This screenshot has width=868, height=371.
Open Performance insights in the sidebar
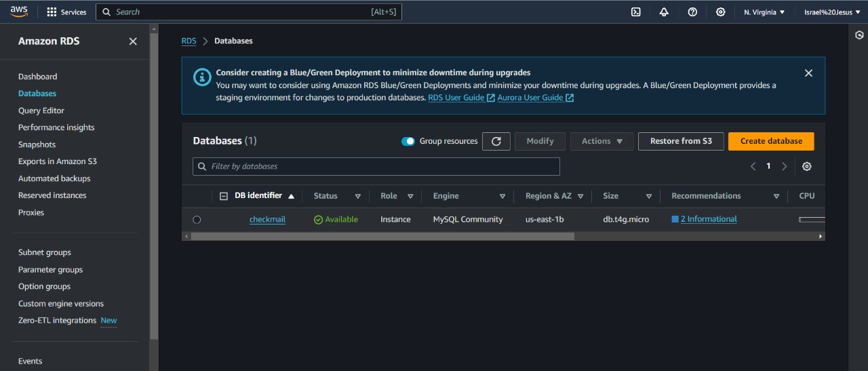pos(56,128)
